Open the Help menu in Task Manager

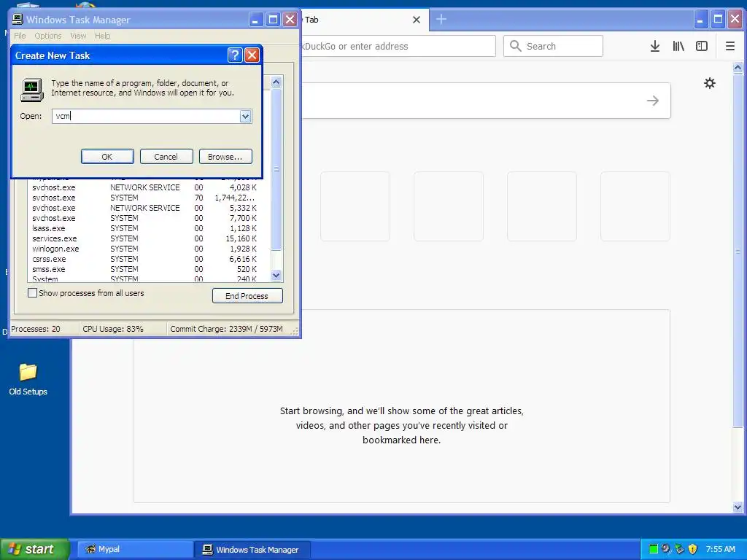tap(102, 36)
